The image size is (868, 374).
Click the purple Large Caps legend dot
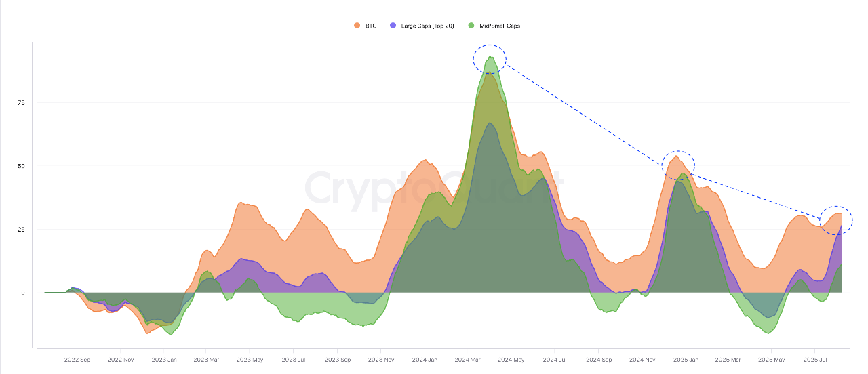coord(393,26)
